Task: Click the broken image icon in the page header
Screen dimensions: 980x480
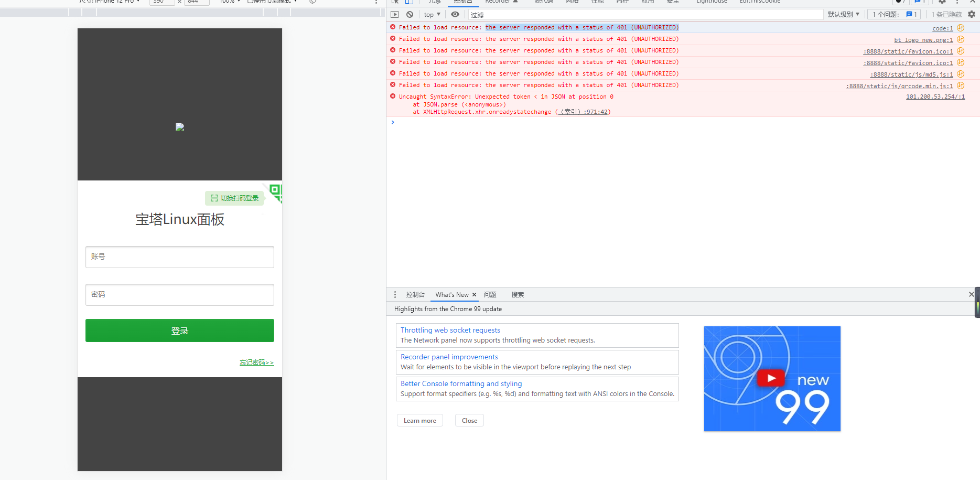Action: click(x=180, y=127)
